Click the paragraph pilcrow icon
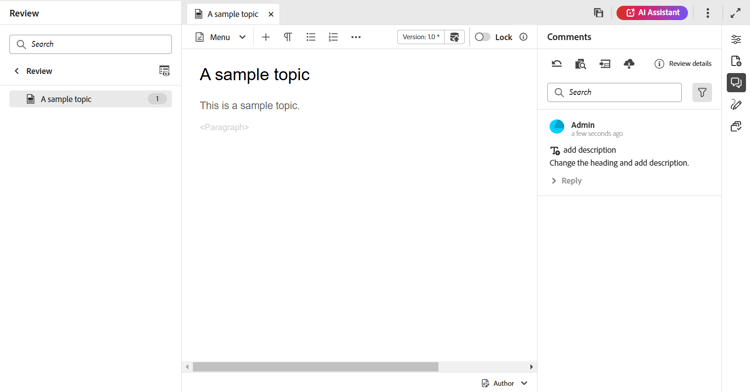Image resolution: width=750 pixels, height=392 pixels. click(287, 37)
